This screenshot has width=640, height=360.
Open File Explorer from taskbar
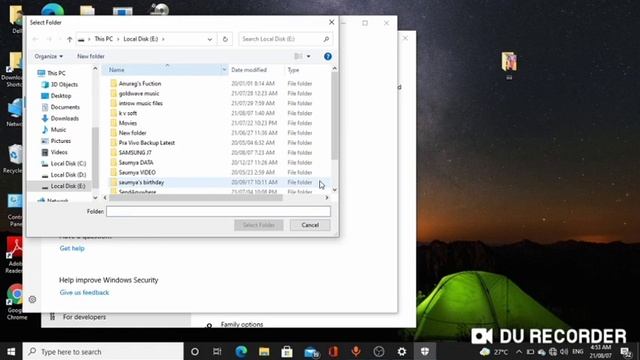point(264,351)
